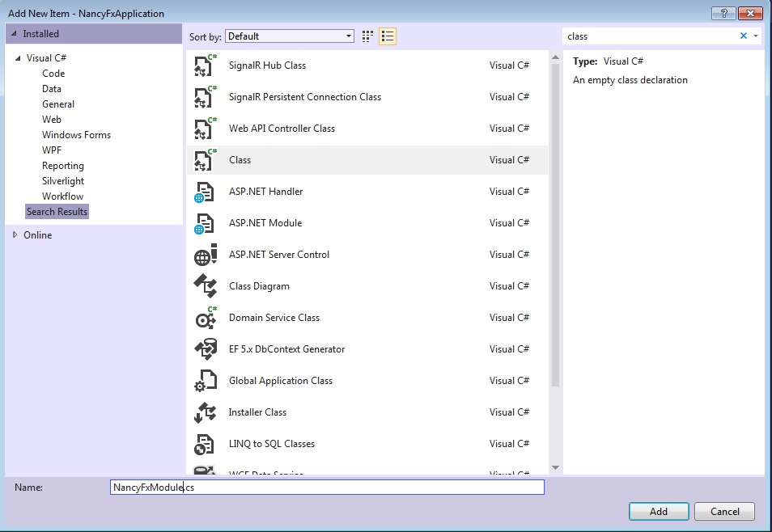Select the Silverlight category

(63, 181)
